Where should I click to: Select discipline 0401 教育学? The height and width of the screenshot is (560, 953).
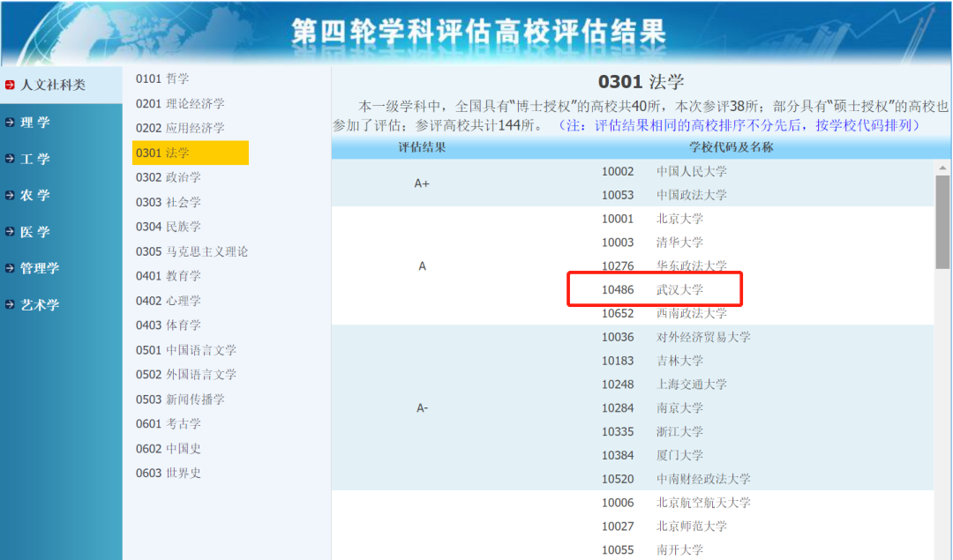[169, 276]
